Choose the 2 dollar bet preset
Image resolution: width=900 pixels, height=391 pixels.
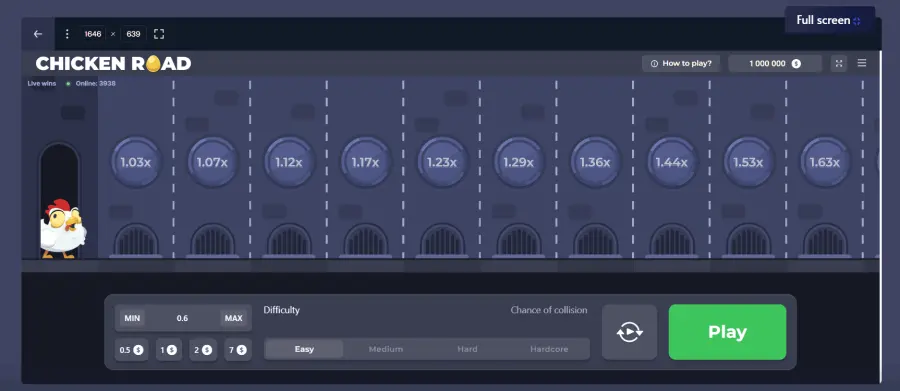point(203,350)
